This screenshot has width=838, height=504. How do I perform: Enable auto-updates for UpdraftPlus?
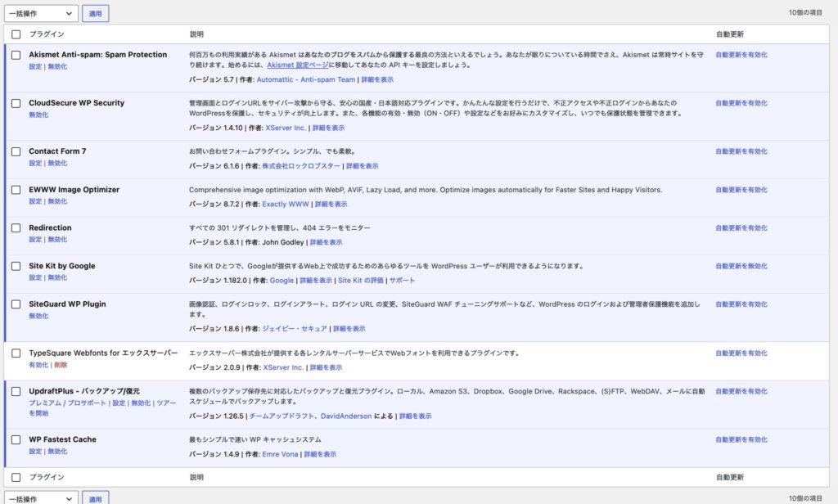(741, 391)
